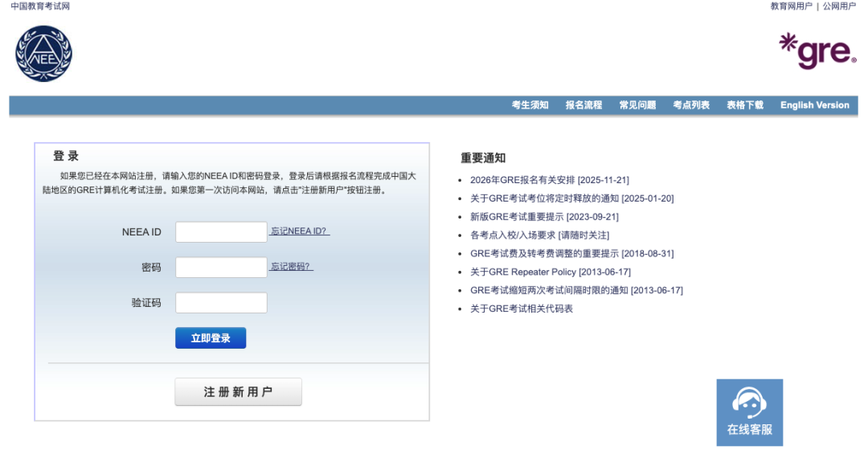
Task: Open 中国教育考试网 link
Action: click(x=40, y=6)
